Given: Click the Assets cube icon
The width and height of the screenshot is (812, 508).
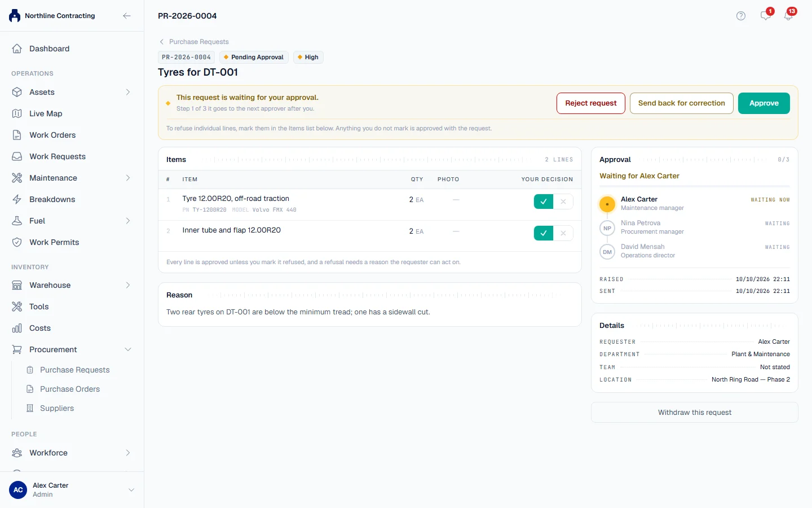Looking at the screenshot, I should [17, 92].
